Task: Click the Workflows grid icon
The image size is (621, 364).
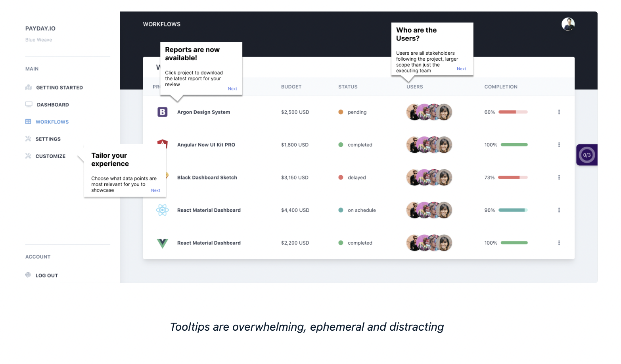Action: point(28,121)
